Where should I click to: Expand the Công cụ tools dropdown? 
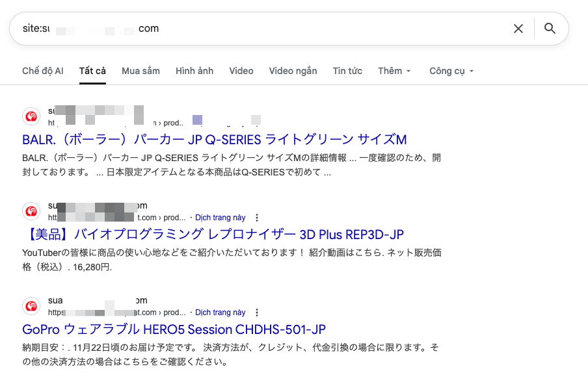(x=451, y=71)
